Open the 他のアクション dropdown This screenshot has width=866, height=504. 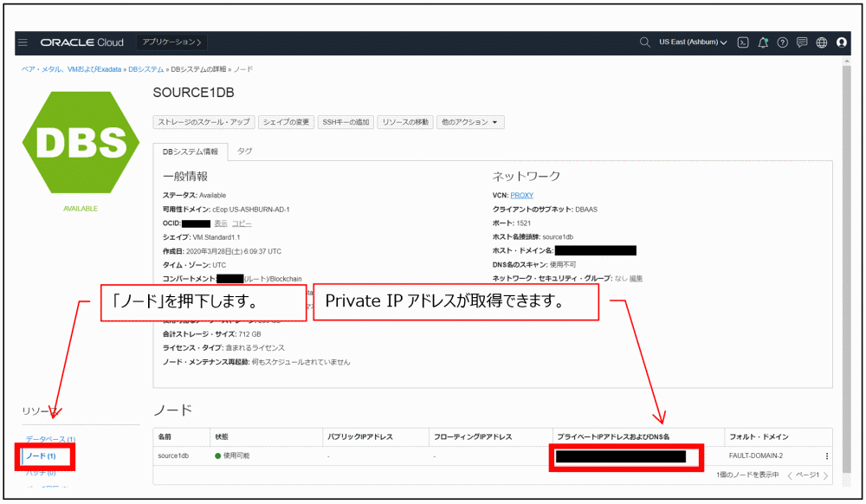(x=470, y=122)
